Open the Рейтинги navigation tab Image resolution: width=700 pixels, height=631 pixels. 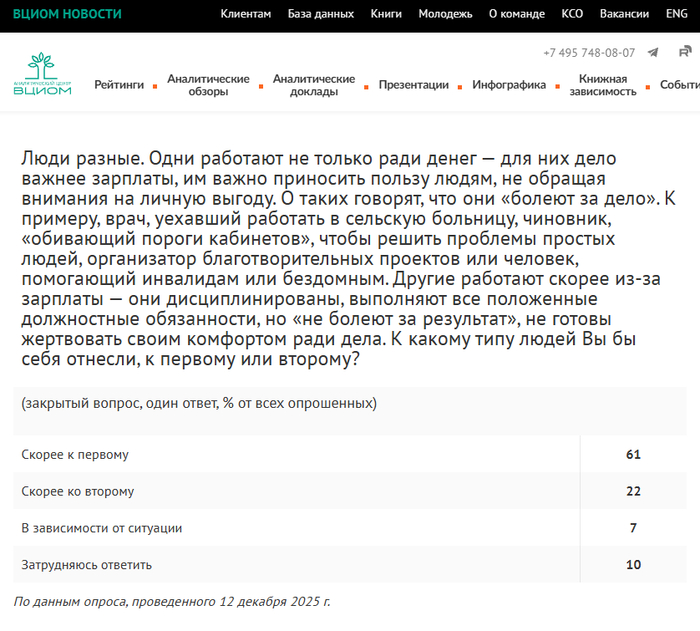[119, 85]
